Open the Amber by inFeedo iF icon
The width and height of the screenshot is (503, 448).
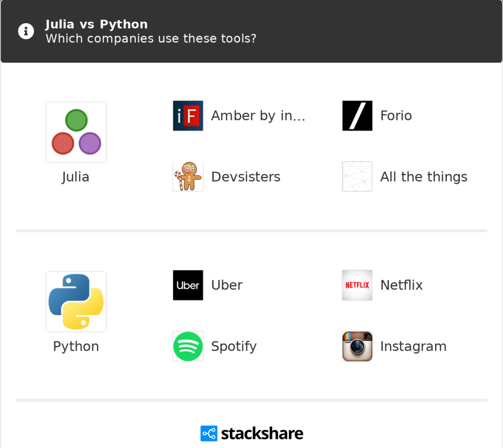pos(188,116)
